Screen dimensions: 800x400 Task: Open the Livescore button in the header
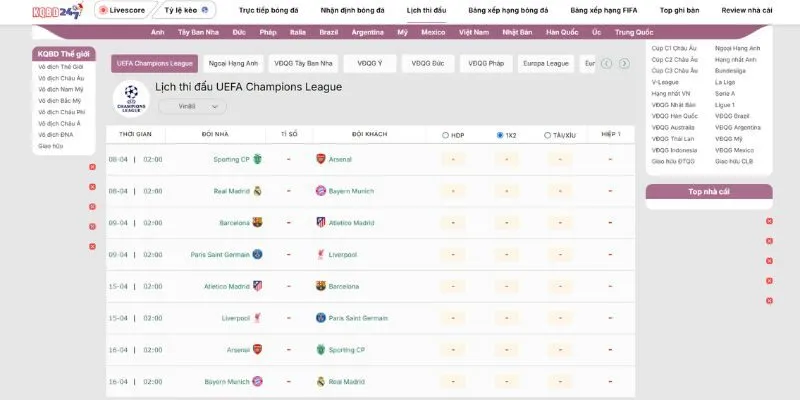[x=122, y=10]
